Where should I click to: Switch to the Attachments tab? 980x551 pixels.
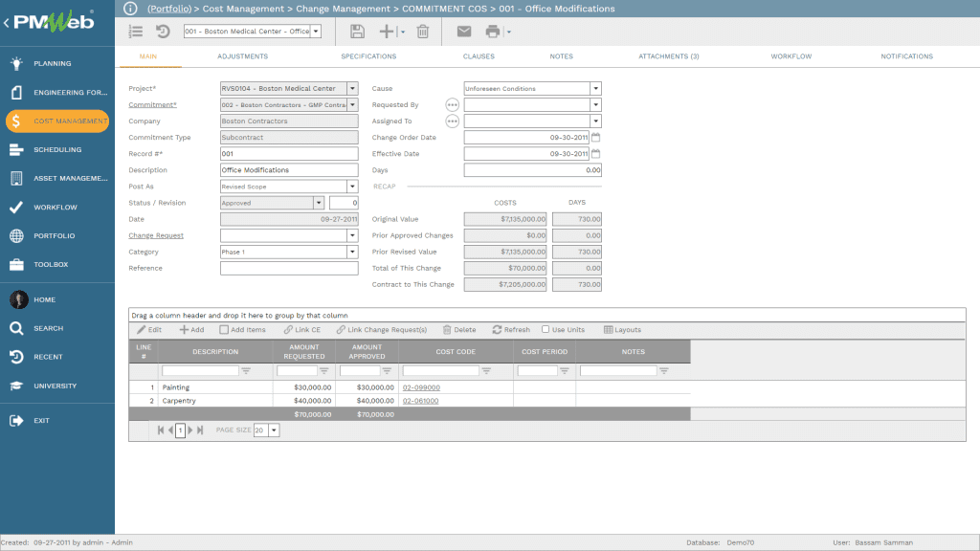(668, 56)
